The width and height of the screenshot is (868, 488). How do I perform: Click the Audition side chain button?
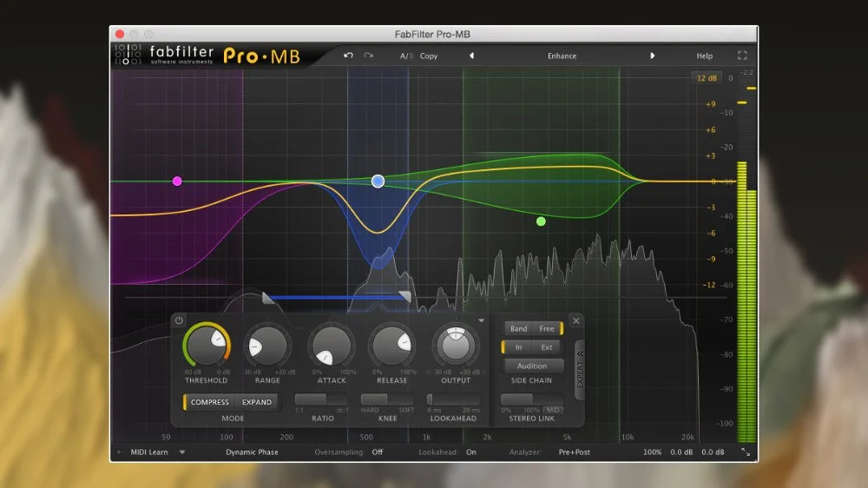pyautogui.click(x=532, y=366)
